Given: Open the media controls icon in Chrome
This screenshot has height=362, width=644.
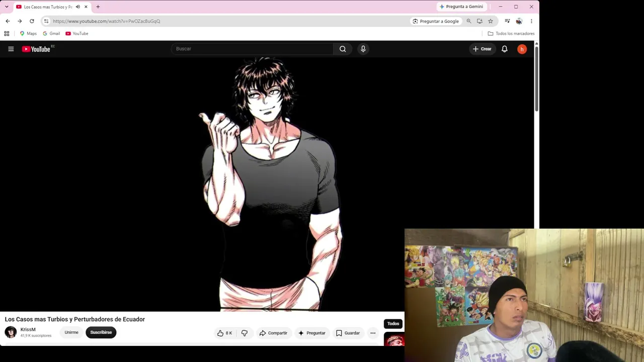Looking at the screenshot, I should click(507, 21).
